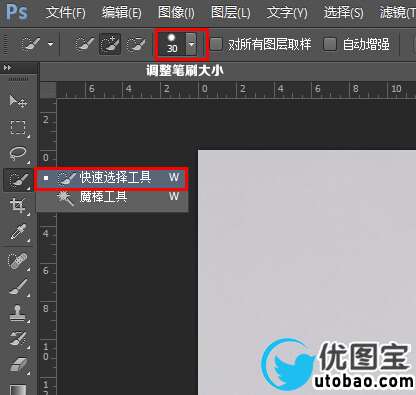Open the 文字(Y) menu
416x395 pixels.
point(287,13)
